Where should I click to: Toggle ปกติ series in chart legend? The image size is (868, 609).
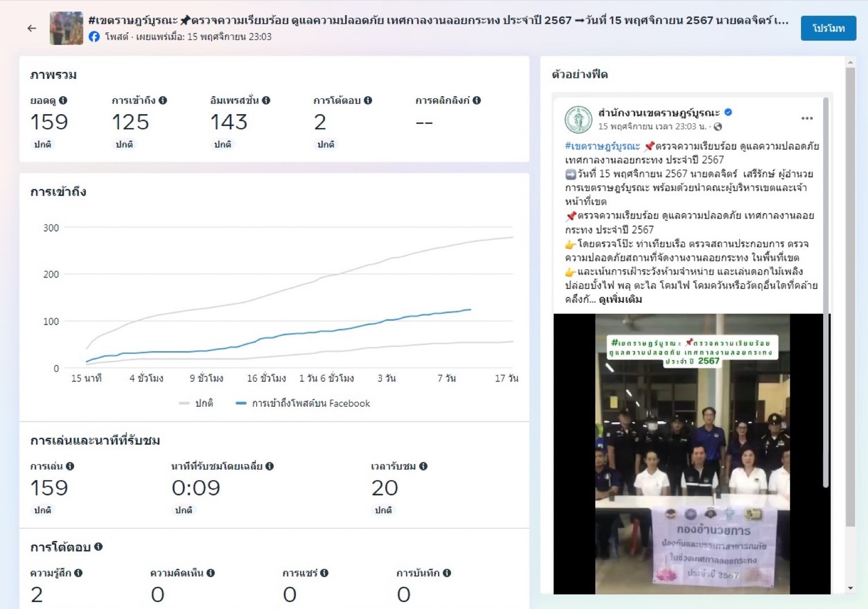click(x=197, y=403)
